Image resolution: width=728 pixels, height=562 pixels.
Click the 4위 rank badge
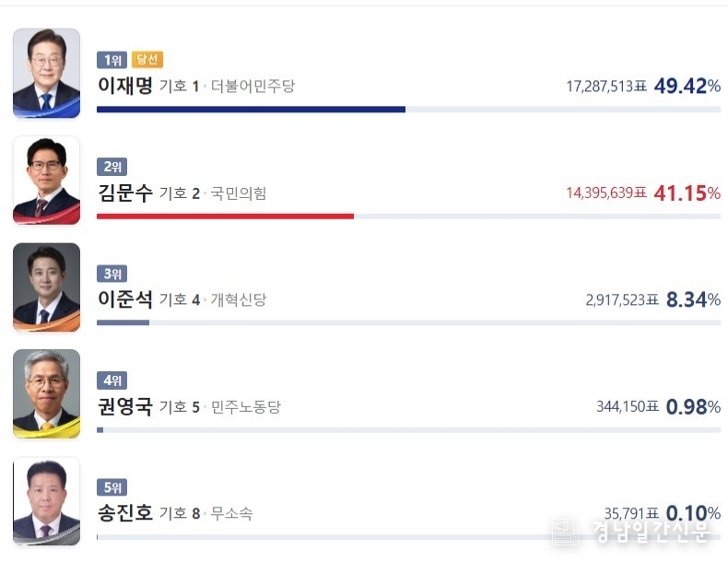112,381
